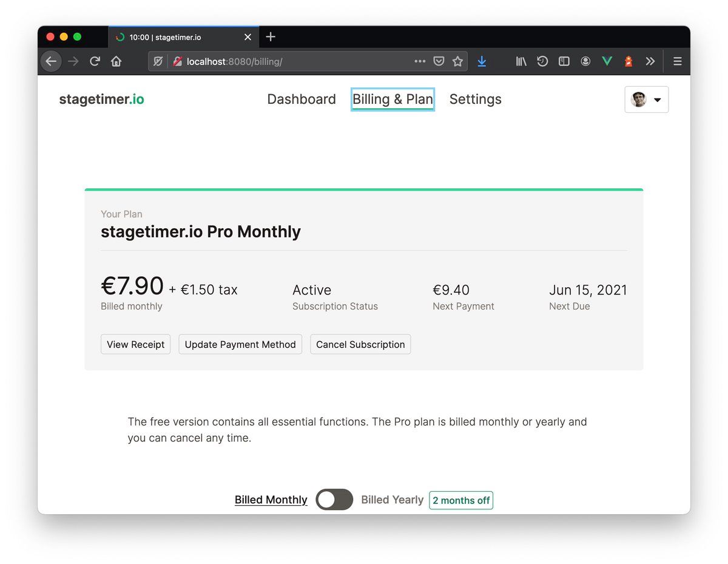Open the user avatar dropdown
The height and width of the screenshot is (564, 728).
[x=647, y=100]
